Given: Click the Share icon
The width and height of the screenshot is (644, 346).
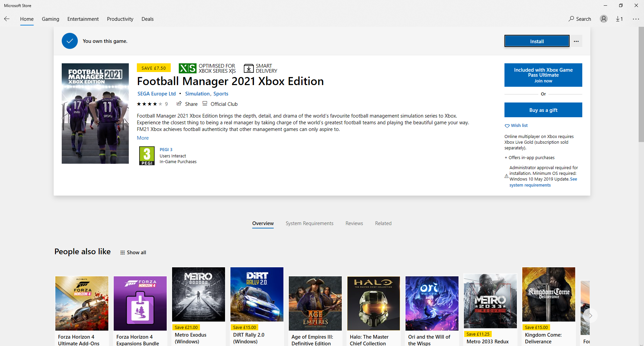Looking at the screenshot, I should click(x=179, y=103).
